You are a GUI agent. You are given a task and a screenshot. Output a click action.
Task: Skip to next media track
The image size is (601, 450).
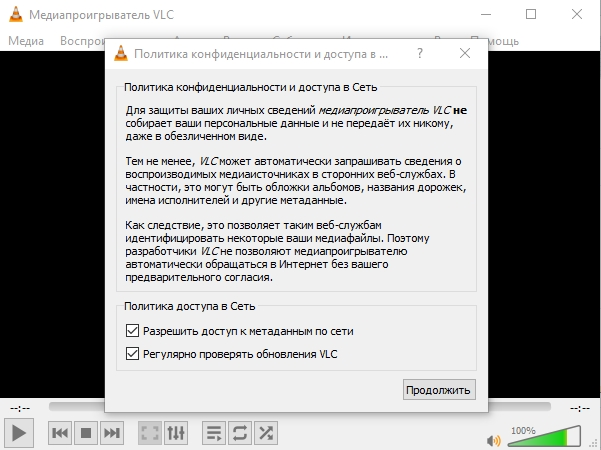112,433
